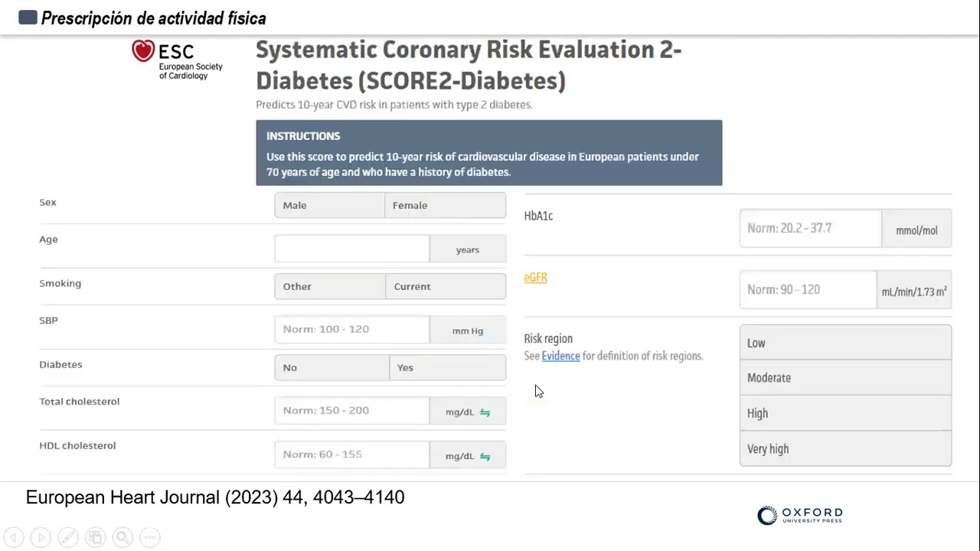980x551 pixels.
Task: Show all slides overview
Action: 95,537
